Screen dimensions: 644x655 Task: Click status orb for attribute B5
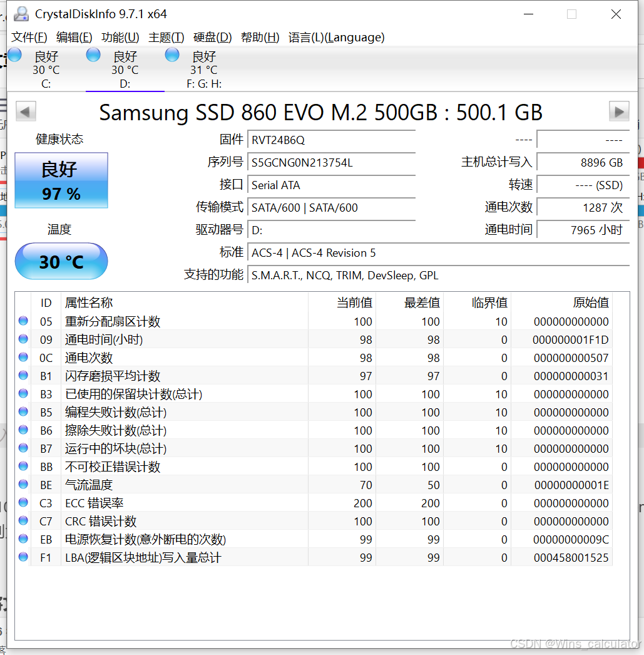click(23, 411)
